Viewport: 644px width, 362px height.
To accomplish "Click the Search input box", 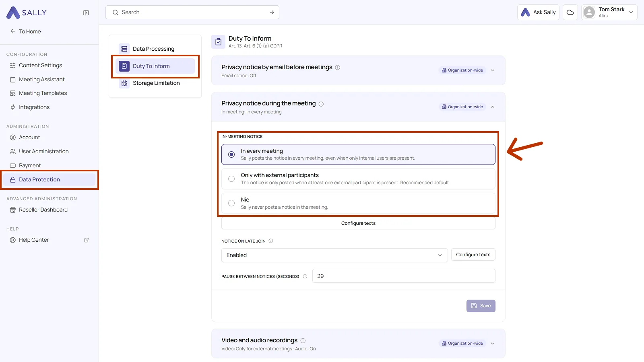I will coord(192,12).
